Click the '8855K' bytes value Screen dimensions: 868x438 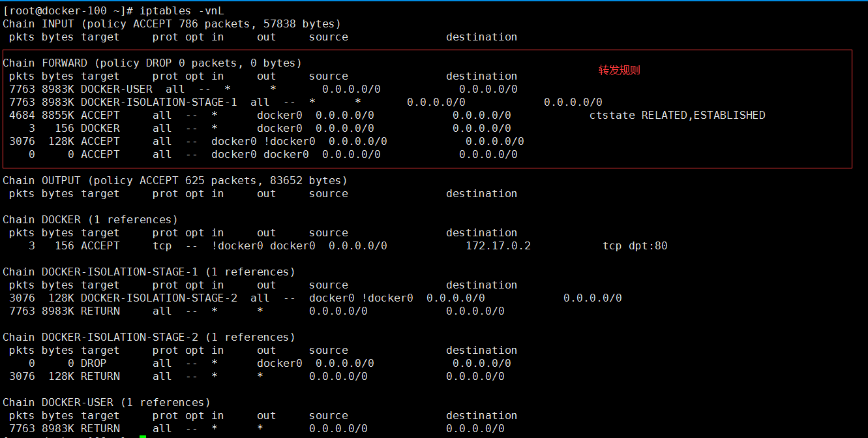pos(58,116)
